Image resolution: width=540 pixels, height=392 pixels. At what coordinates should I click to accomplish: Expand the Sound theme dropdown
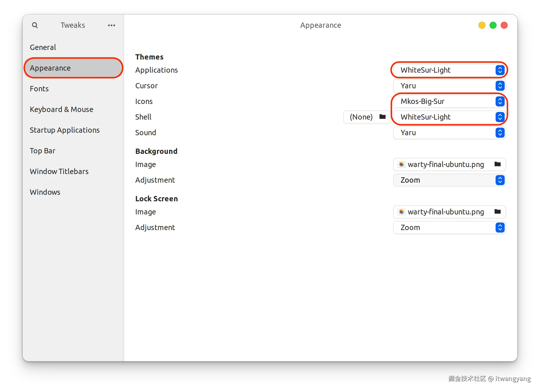click(449, 133)
